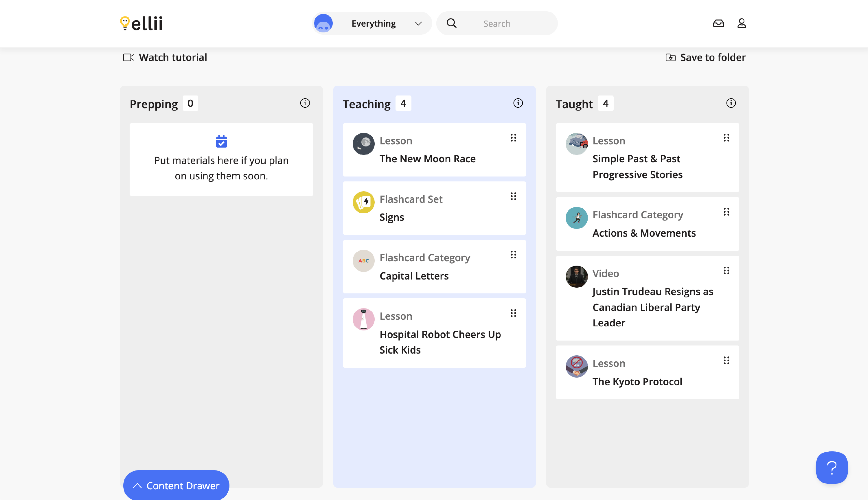Screen dimensions: 868x500
Task: Click the Prepping column info icon
Action: pos(305,103)
